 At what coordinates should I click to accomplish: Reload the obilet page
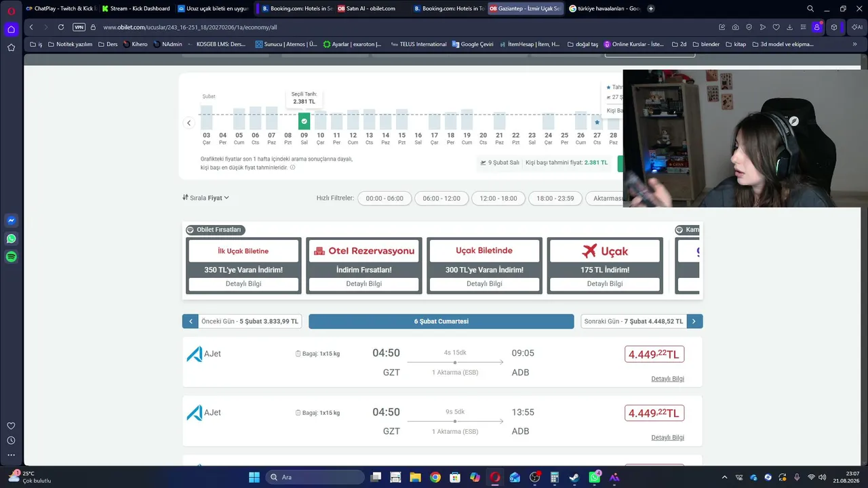pos(61,27)
